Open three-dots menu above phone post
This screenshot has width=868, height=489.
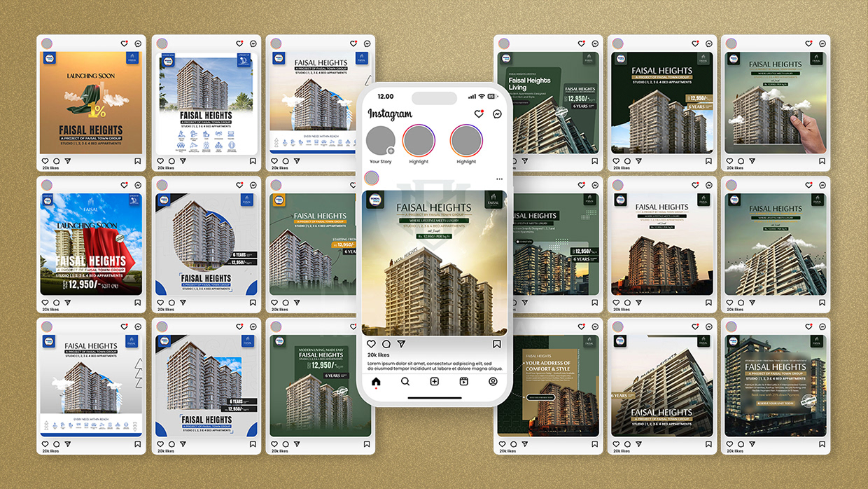499,179
